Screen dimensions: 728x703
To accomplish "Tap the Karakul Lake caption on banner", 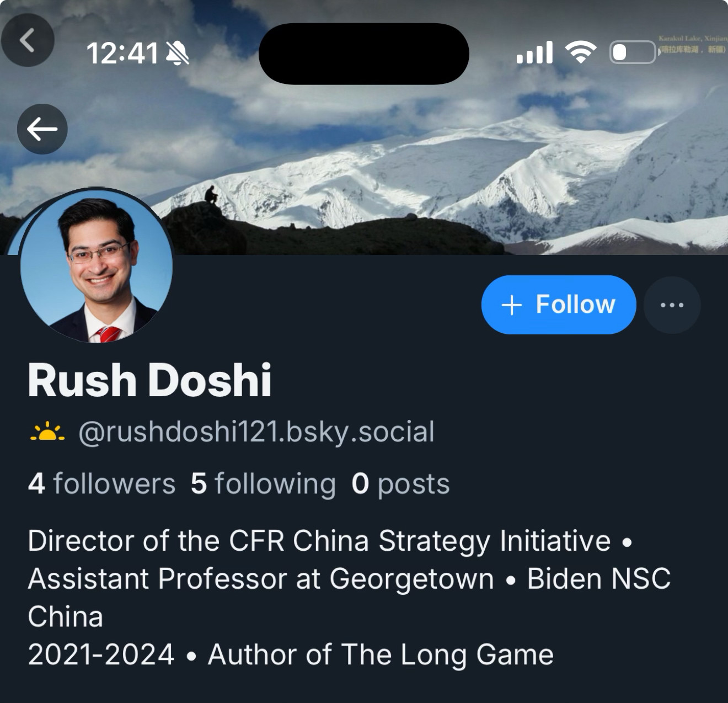I will pos(692,44).
